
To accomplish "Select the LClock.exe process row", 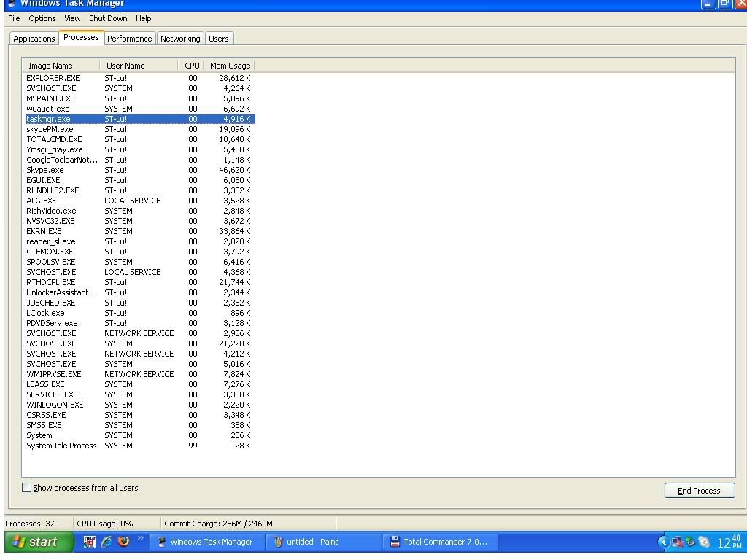I will pos(140,313).
